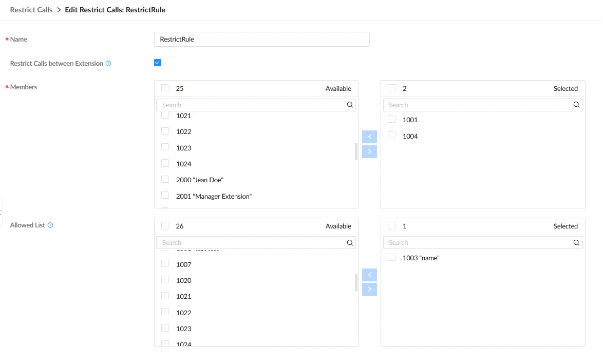Image resolution: width=603 pixels, height=364 pixels.
Task: Click the 1004 text in selected Members
Action: click(410, 136)
